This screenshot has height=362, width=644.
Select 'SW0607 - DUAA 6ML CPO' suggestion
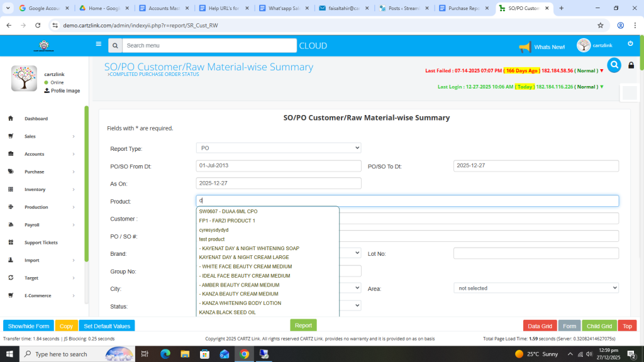pos(228,212)
